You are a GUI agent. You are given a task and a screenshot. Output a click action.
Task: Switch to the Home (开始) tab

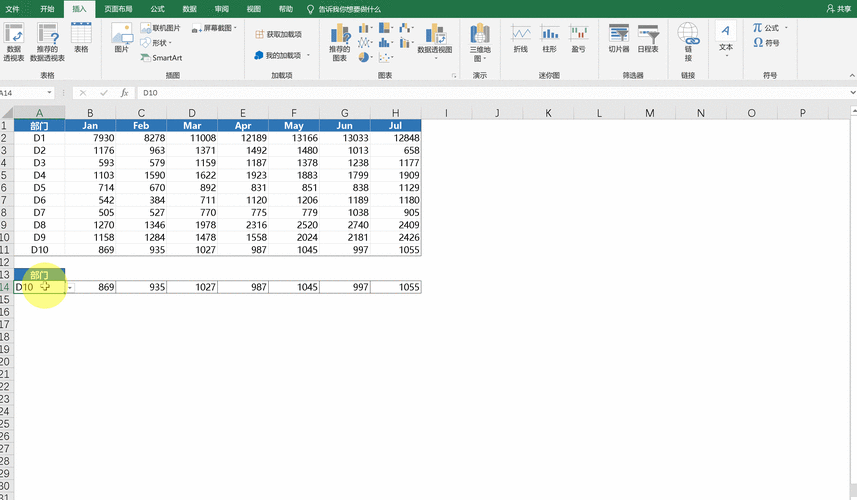click(47, 9)
